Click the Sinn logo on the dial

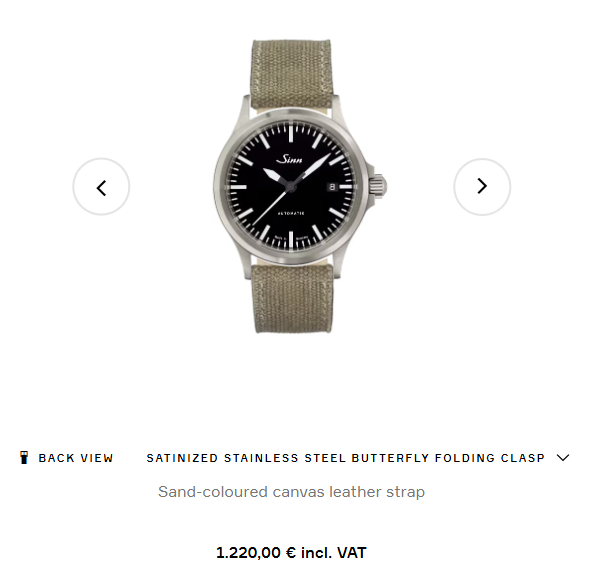[x=290, y=159]
